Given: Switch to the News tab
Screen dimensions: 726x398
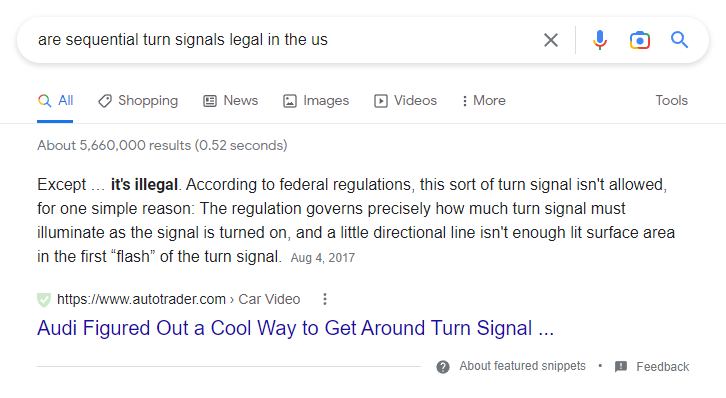Looking at the screenshot, I should click(x=231, y=100).
